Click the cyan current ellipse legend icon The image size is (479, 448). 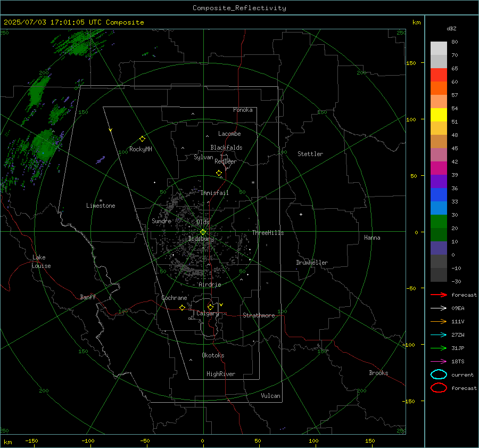439,374
